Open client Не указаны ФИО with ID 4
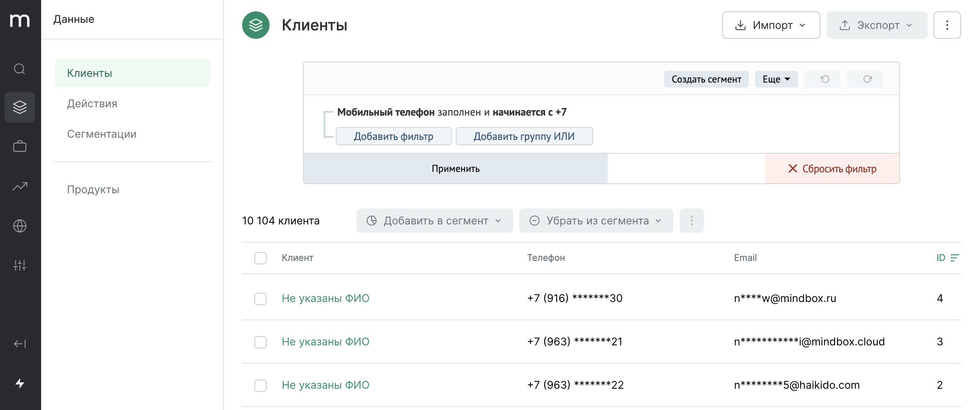The height and width of the screenshot is (410, 980). point(326,298)
